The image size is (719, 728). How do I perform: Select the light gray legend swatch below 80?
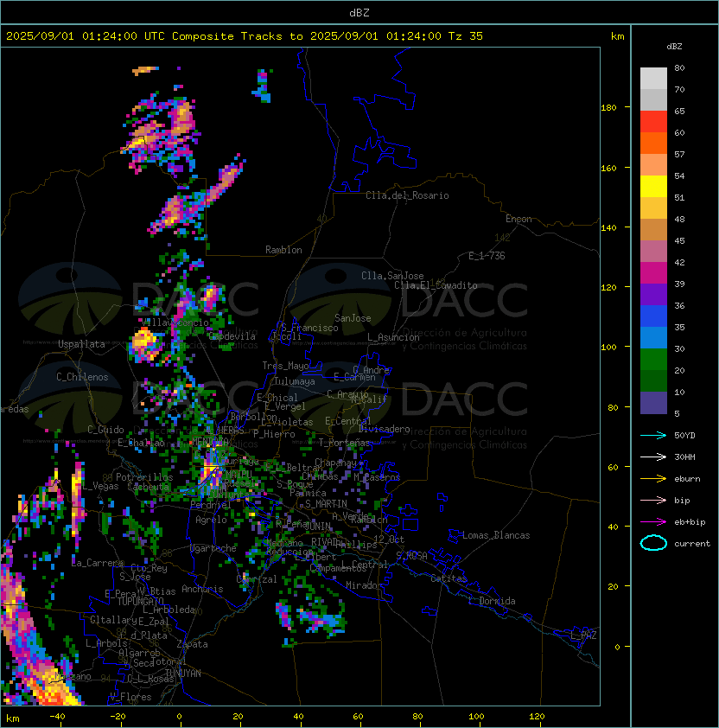click(653, 79)
